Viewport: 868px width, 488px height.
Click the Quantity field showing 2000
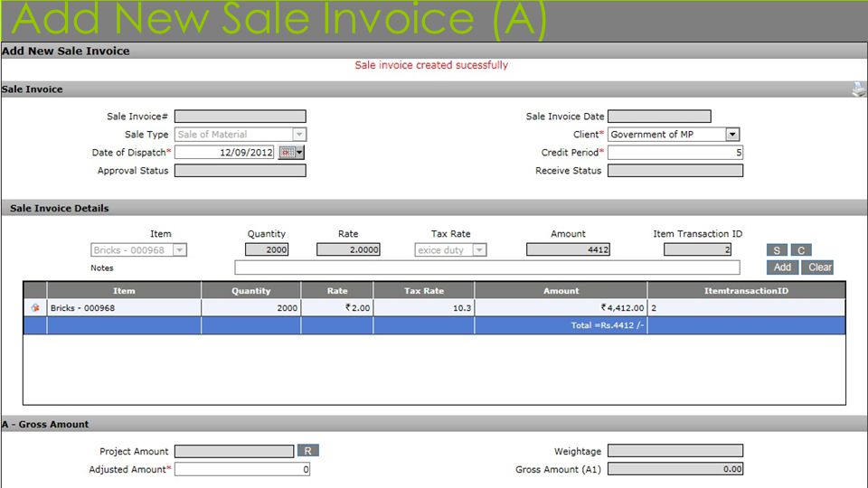pyautogui.click(x=267, y=249)
